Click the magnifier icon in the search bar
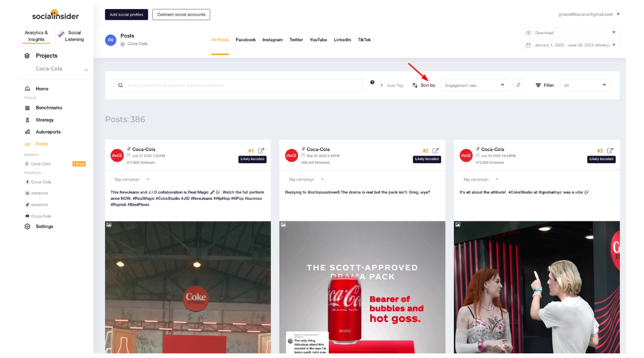 (121, 85)
